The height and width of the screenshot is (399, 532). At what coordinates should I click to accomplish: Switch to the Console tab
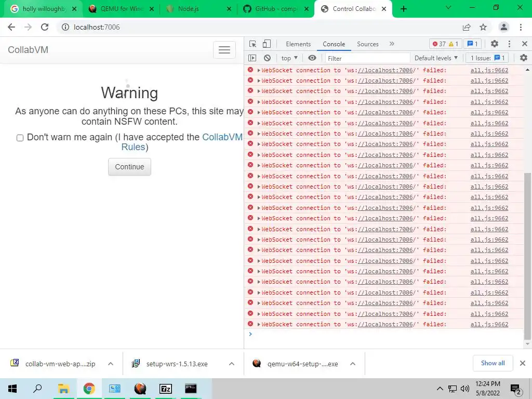tap(334, 44)
